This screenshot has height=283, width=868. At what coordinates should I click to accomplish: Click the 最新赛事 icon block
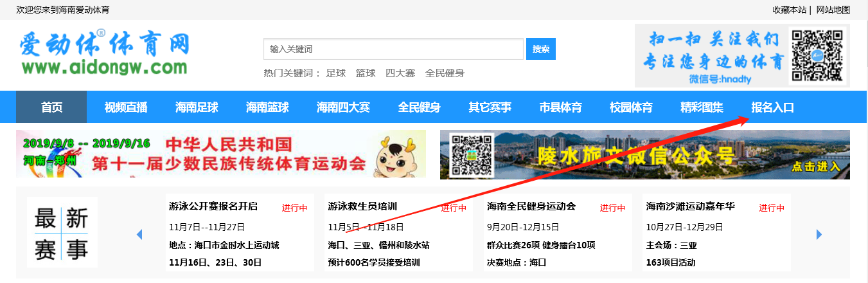coord(62,232)
